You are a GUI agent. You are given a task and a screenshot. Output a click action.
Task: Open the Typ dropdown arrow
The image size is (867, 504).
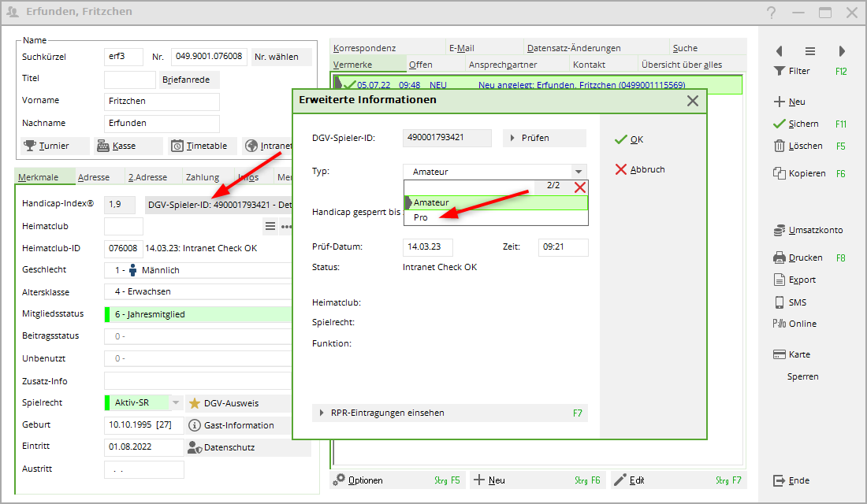(579, 172)
